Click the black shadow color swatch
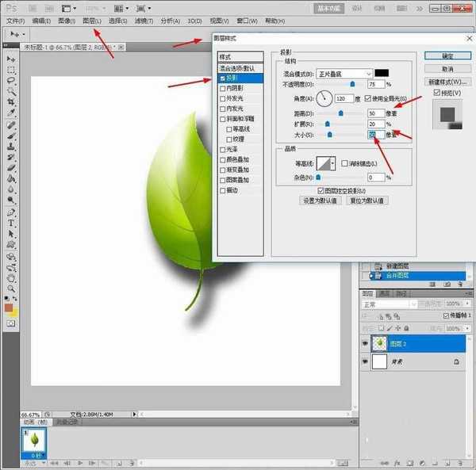The image size is (476, 470). (382, 73)
